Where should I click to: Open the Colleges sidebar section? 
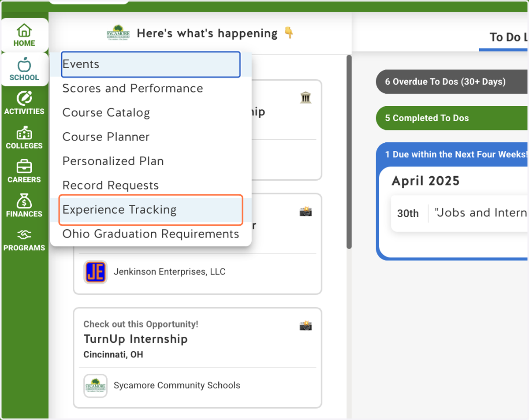click(24, 138)
